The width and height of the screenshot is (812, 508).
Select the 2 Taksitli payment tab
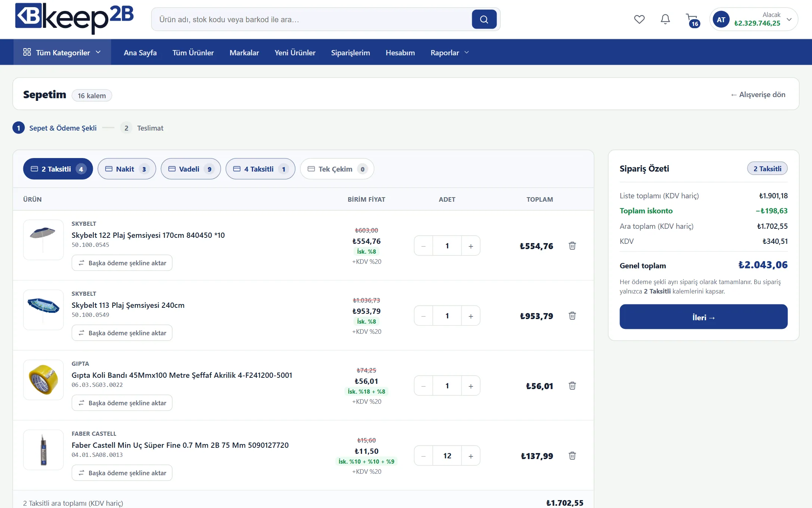(x=58, y=169)
